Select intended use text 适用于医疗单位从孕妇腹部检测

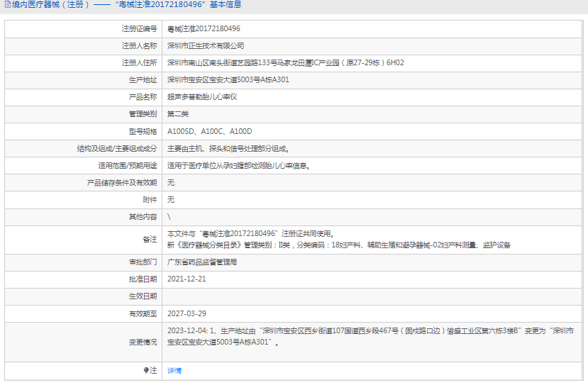(238, 165)
